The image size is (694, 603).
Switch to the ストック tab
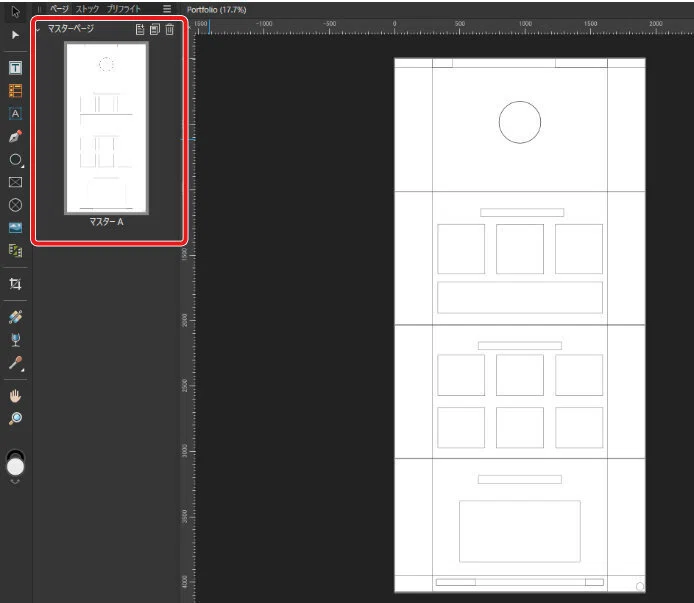(x=87, y=9)
